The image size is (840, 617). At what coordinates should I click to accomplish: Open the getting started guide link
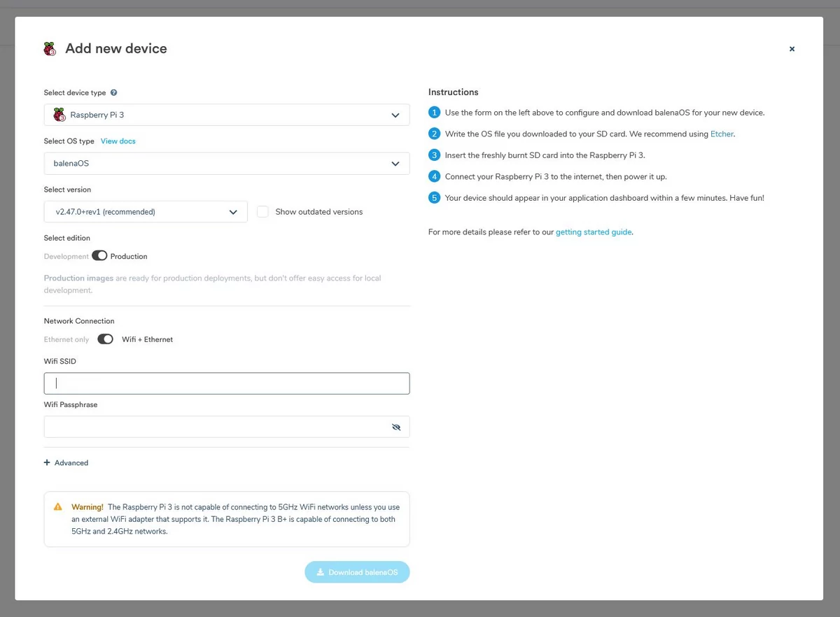point(594,232)
